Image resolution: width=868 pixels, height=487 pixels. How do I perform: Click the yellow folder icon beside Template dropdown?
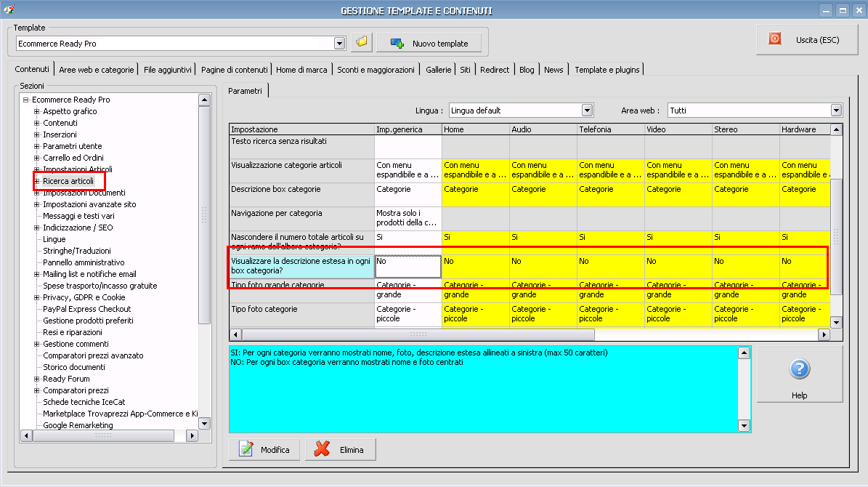(x=362, y=43)
